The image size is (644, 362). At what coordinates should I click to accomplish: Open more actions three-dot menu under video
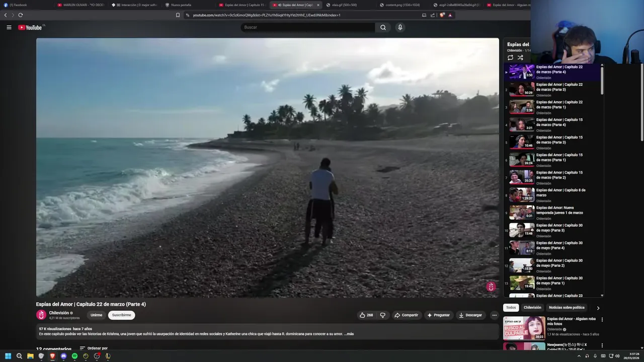click(494, 315)
